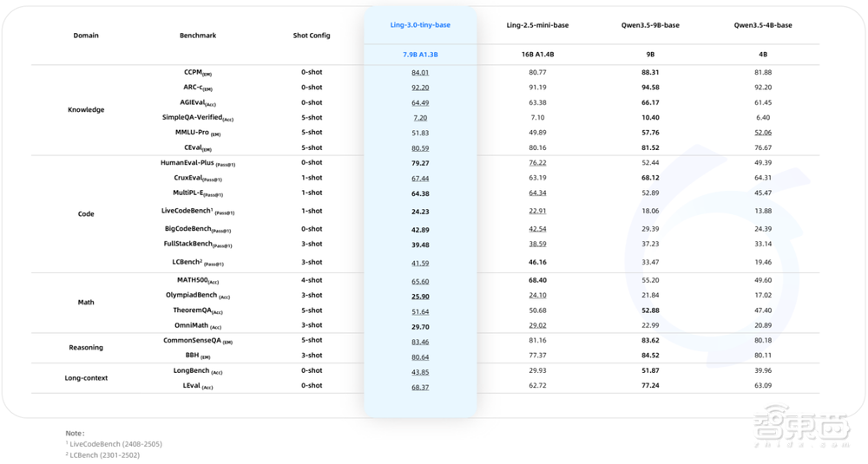Click the MATH500 benchmark name

[198, 280]
